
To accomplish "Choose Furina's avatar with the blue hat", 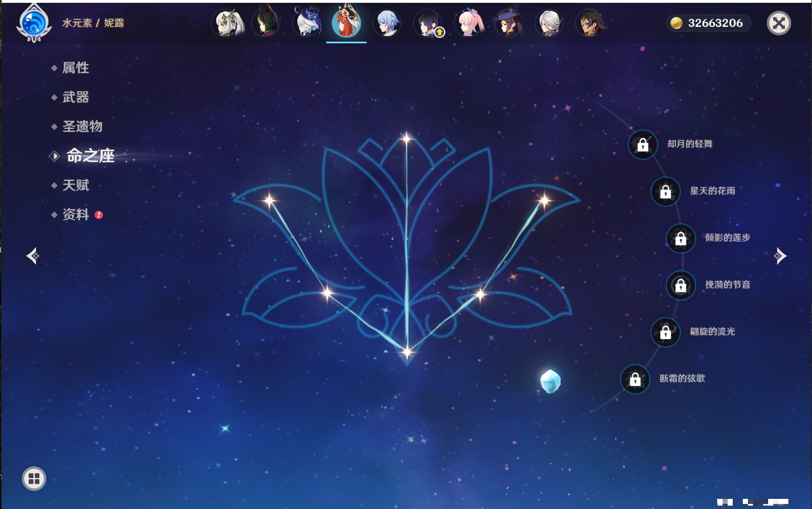I will (308, 24).
